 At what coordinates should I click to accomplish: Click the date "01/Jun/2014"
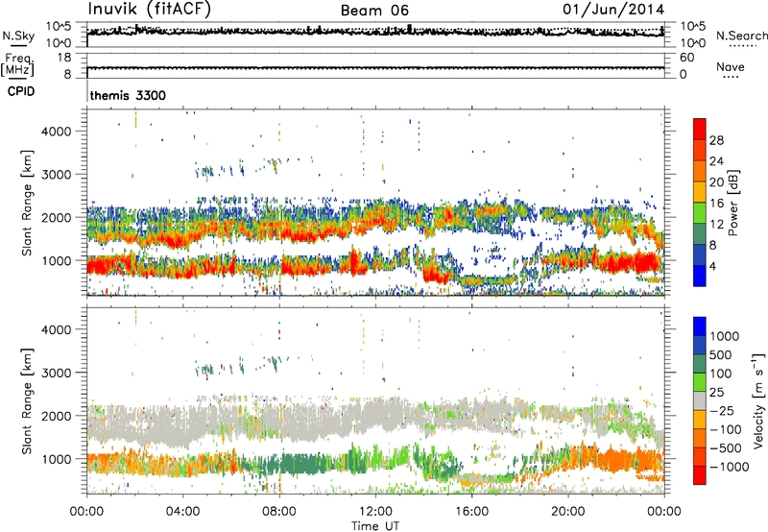tap(613, 9)
